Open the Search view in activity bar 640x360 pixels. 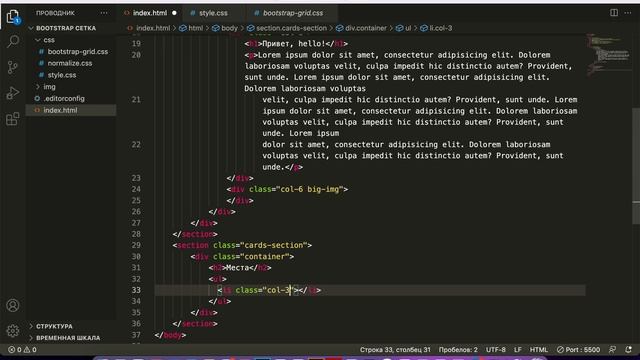click(13, 41)
